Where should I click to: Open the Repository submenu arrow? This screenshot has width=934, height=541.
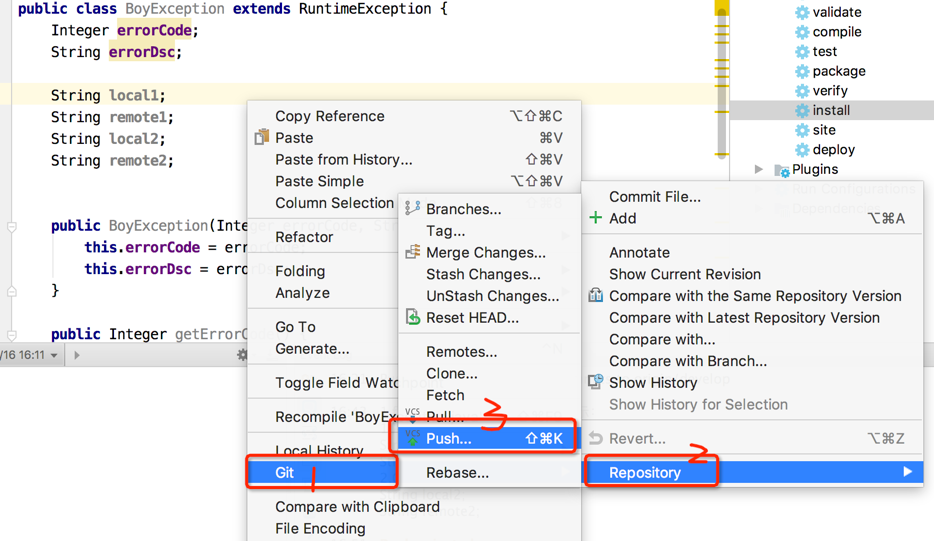(x=907, y=472)
